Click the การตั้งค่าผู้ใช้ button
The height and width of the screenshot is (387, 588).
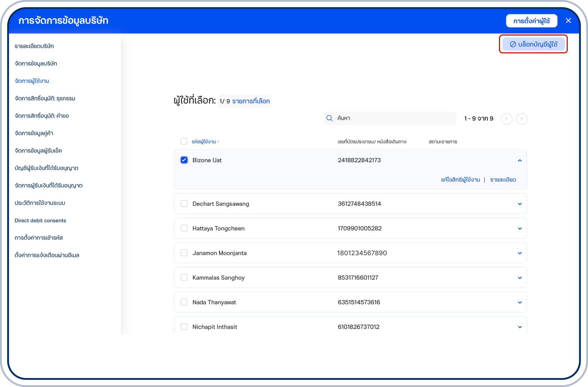[x=531, y=21]
